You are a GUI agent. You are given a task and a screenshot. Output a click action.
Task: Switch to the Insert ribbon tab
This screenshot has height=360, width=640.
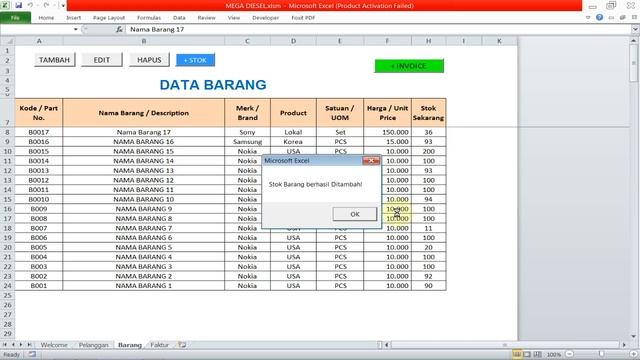[x=73, y=18]
